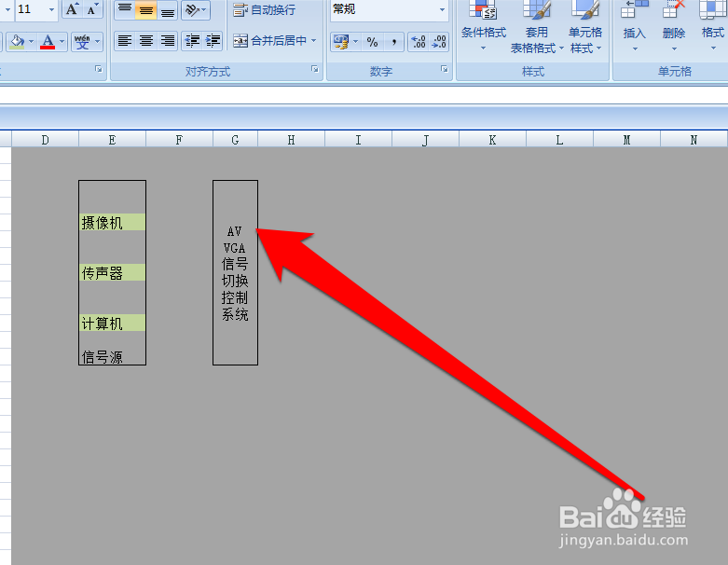
Task: Increase the cell indent
Action: [213, 41]
